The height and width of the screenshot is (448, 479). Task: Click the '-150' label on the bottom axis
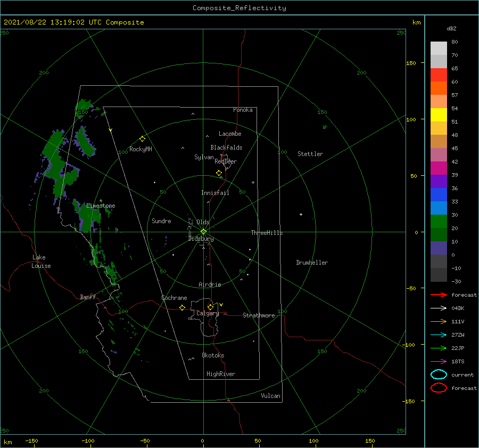click(x=31, y=441)
